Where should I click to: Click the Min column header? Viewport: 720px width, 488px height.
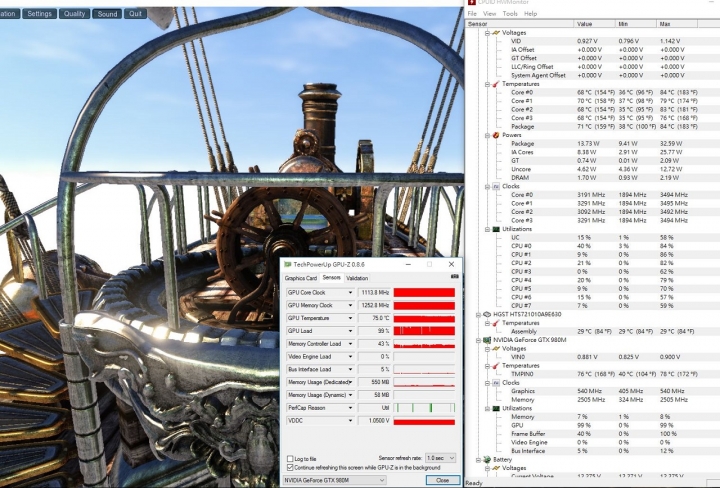[x=636, y=24]
